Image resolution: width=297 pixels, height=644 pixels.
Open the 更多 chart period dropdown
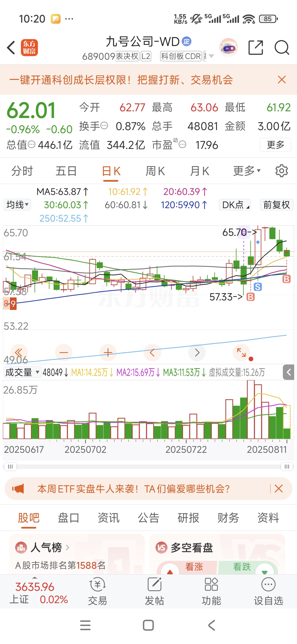click(x=247, y=171)
